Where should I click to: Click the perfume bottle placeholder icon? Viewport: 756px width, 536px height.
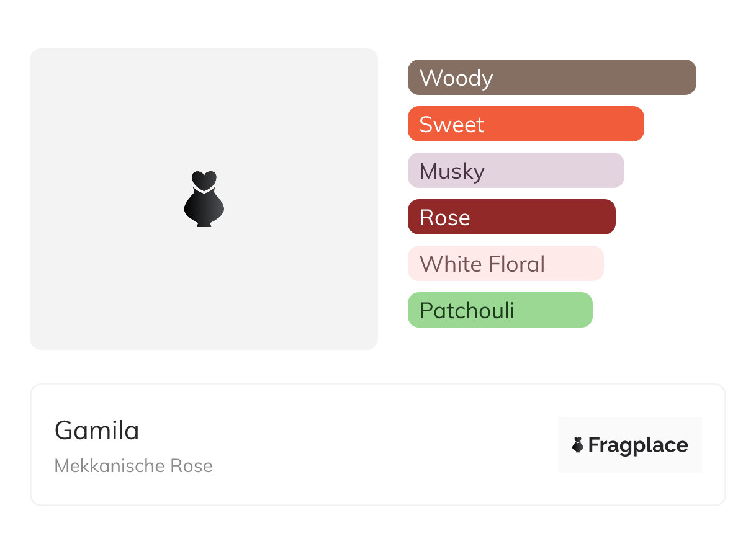[204, 199]
